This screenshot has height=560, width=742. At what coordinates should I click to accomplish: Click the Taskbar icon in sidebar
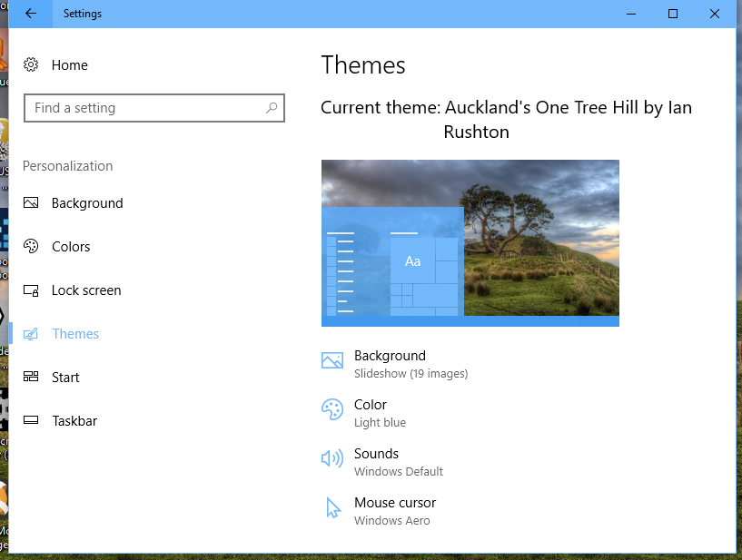pos(31,421)
